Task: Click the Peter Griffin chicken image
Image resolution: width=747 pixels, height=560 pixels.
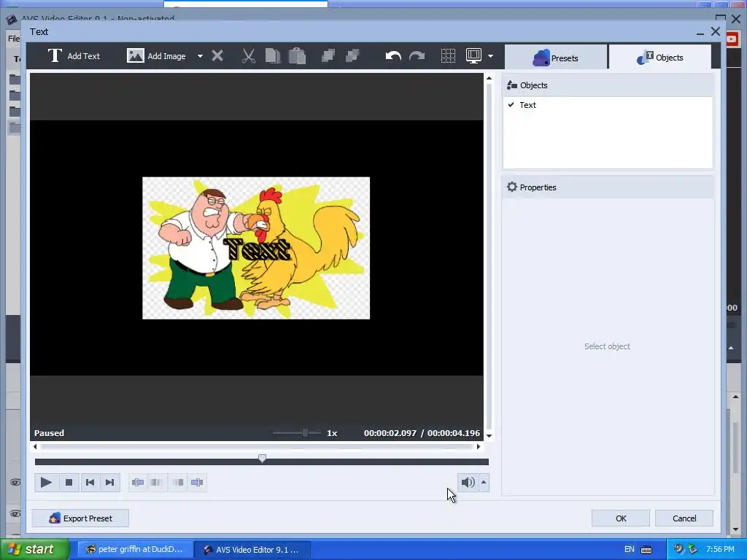Action: point(256,248)
